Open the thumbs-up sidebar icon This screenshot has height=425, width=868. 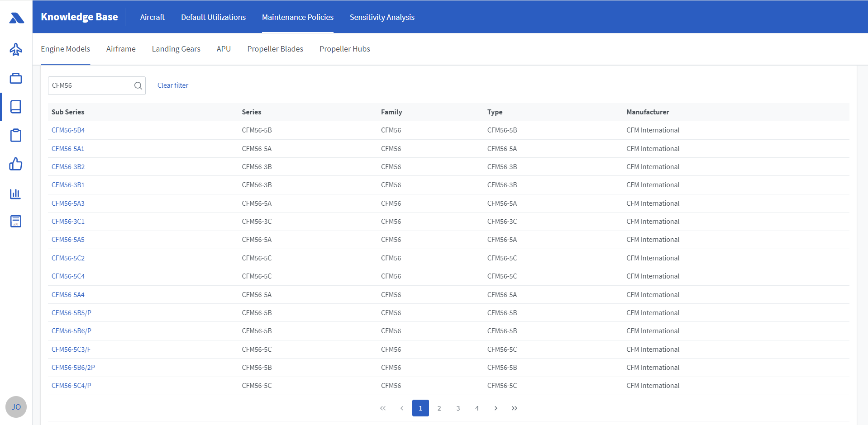[16, 164]
